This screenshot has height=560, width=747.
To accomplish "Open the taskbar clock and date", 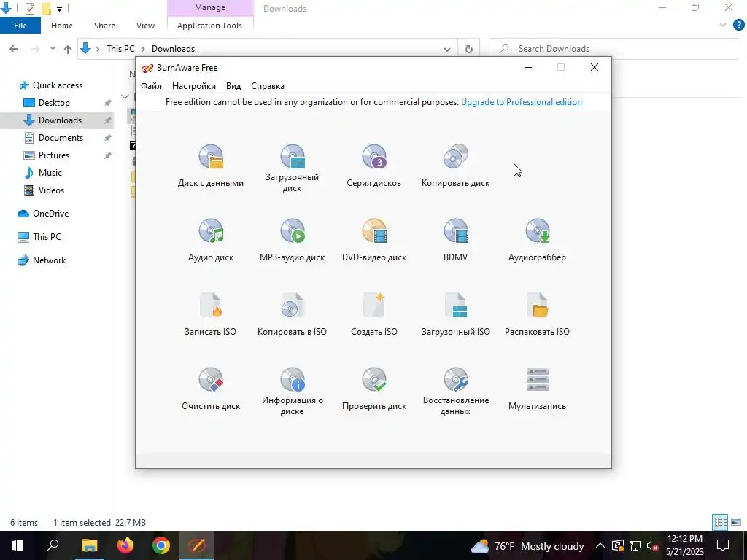I will coord(684,545).
